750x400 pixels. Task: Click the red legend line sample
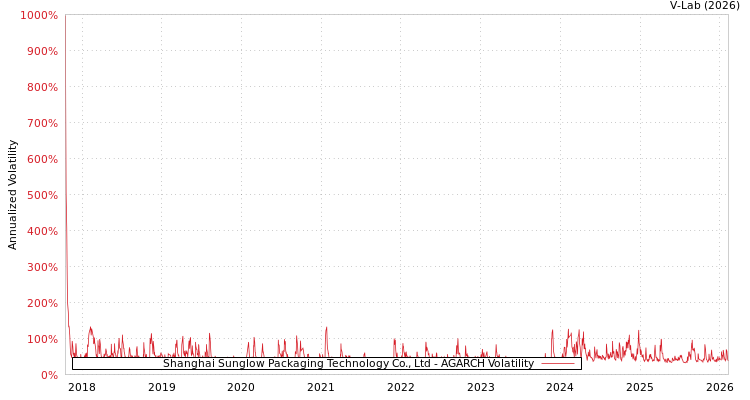(558, 364)
